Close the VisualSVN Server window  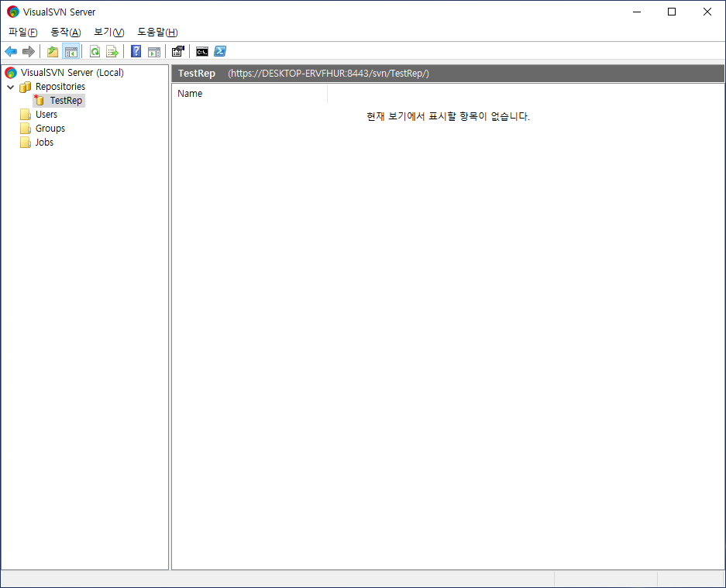[x=707, y=12]
